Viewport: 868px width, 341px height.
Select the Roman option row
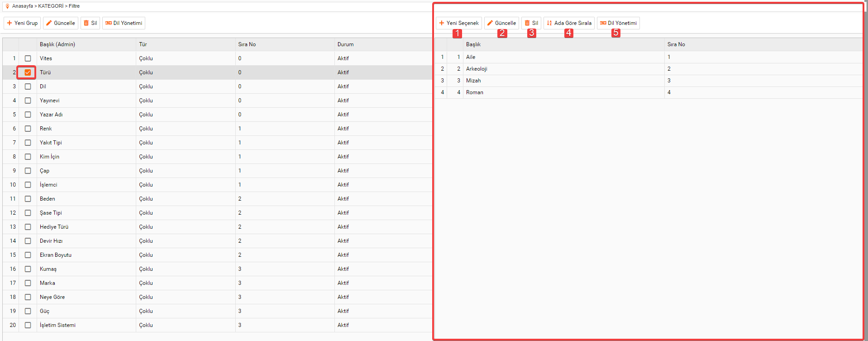click(x=649, y=92)
